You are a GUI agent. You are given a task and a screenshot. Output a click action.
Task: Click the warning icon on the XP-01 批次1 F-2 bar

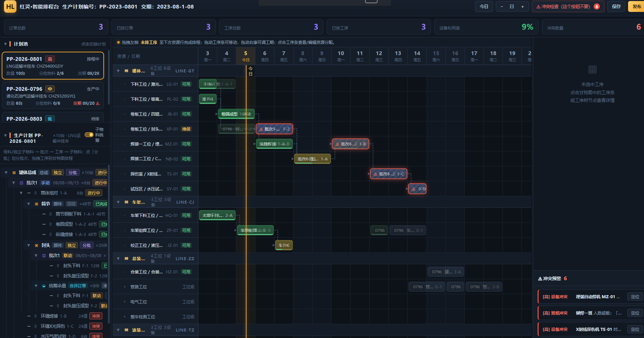coord(261,129)
